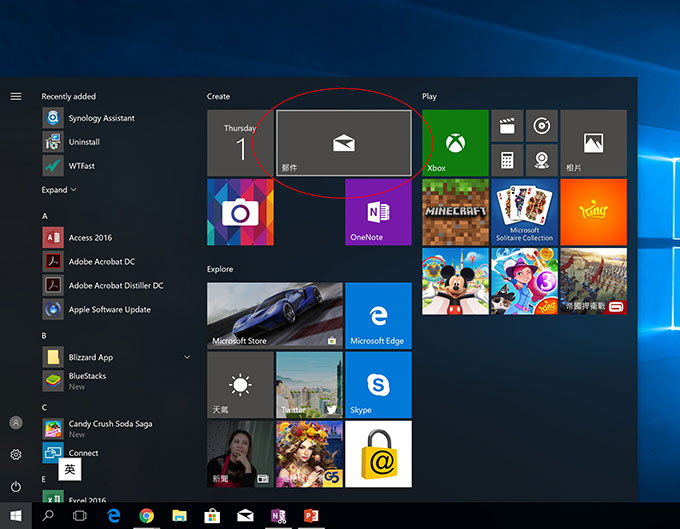Open the Photos tile
680x529 pixels.
tap(593, 143)
